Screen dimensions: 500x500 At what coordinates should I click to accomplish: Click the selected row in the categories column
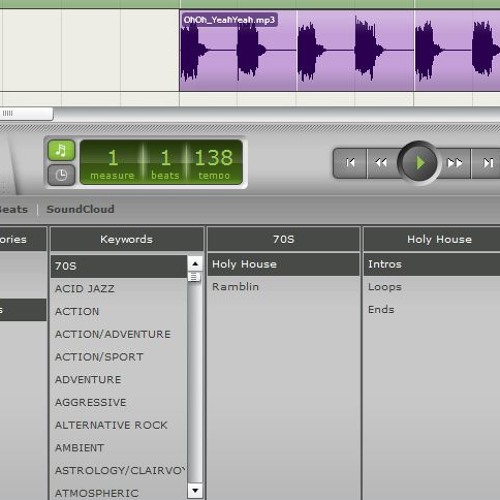pos(23,310)
